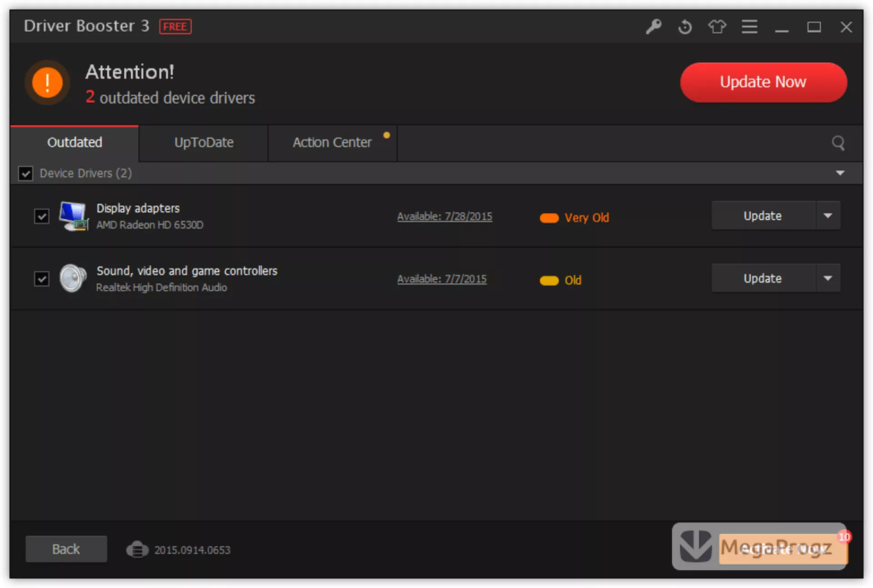This screenshot has width=873, height=588.
Task: Uncheck the Sound, video and game controllers checkbox
Action: coord(42,278)
